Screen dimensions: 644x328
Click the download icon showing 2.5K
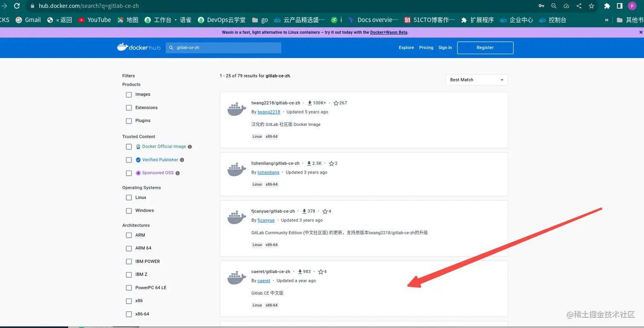309,163
